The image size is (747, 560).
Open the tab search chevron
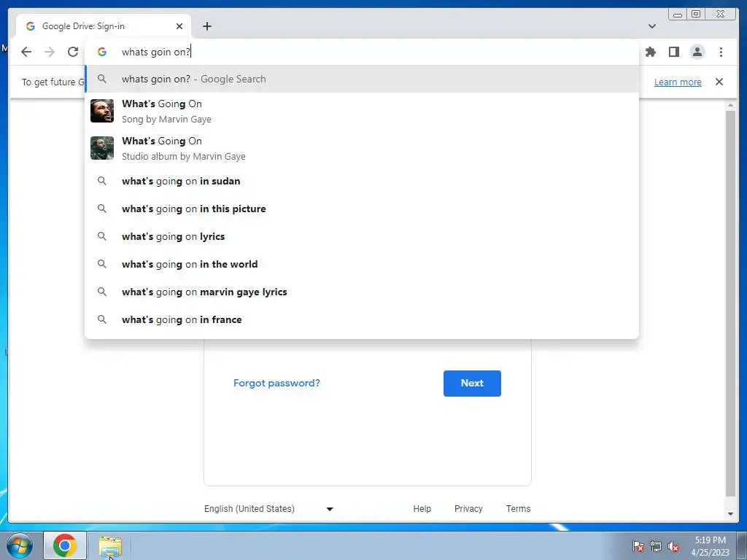tap(652, 26)
